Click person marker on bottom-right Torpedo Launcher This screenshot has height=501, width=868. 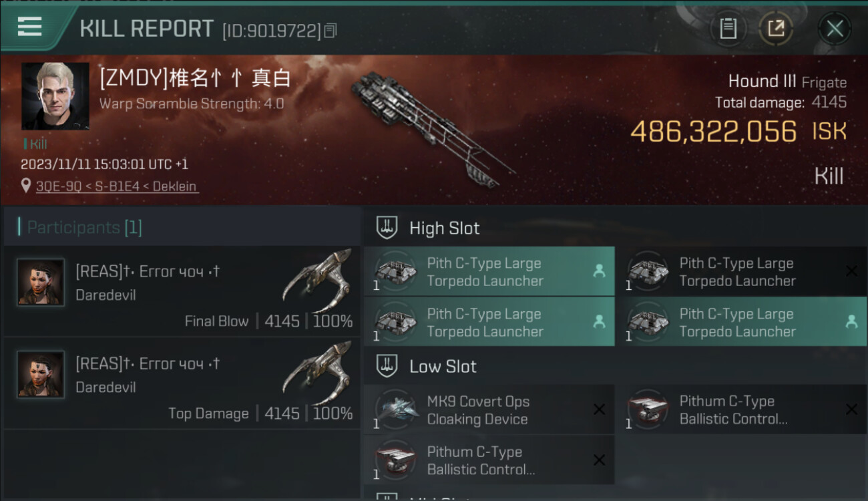point(851,321)
